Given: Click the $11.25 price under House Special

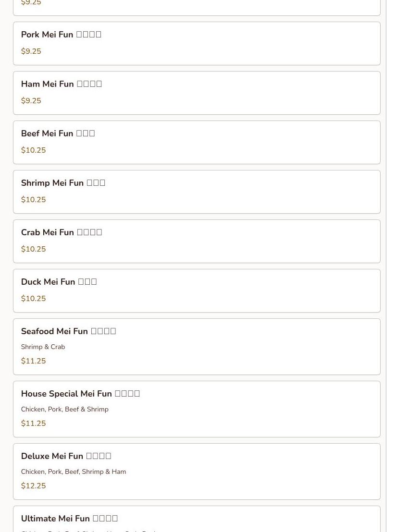Looking at the screenshot, I should click(33, 423).
